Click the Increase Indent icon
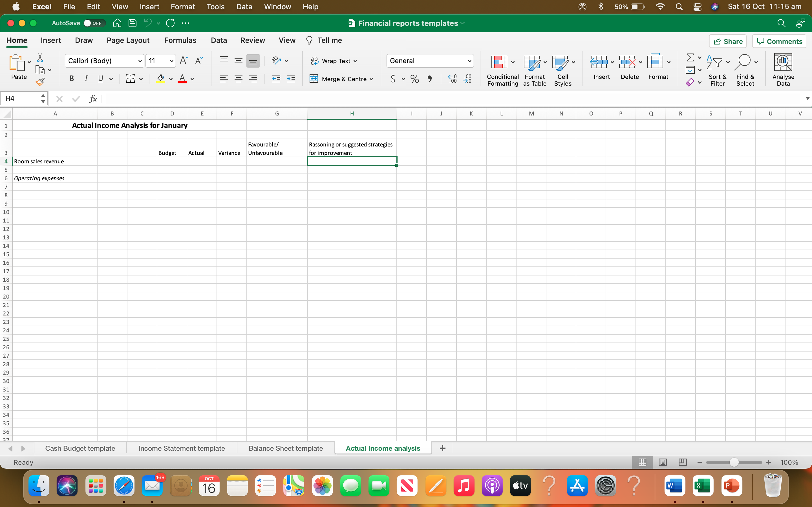812x507 pixels. [291, 79]
